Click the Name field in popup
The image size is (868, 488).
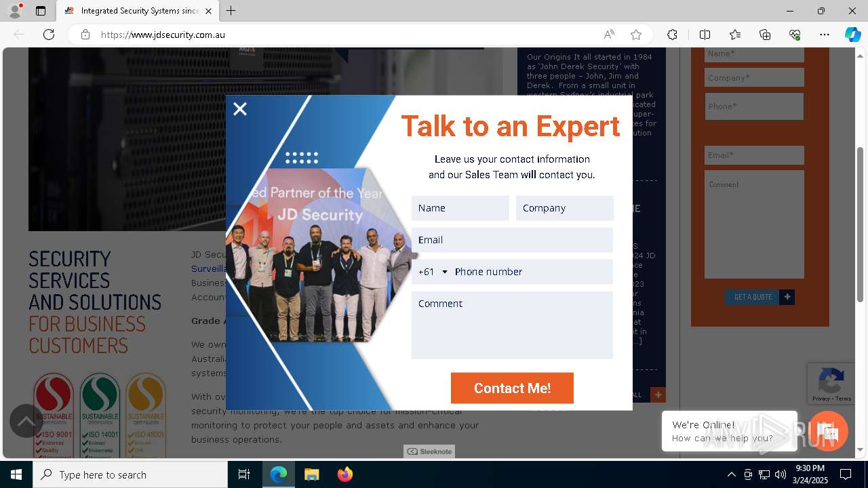coord(460,208)
